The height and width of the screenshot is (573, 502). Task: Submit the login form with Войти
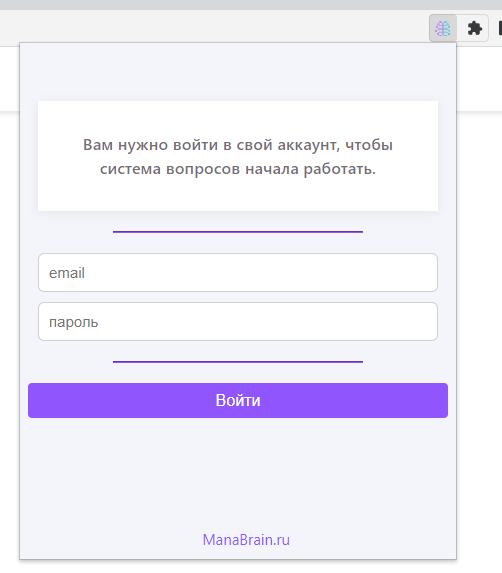coord(238,401)
